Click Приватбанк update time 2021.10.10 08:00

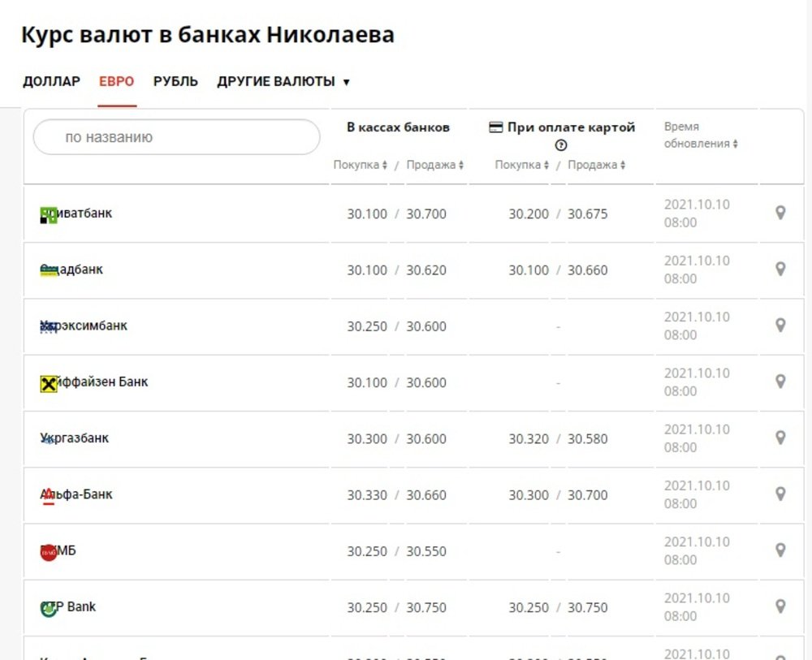pos(697,214)
